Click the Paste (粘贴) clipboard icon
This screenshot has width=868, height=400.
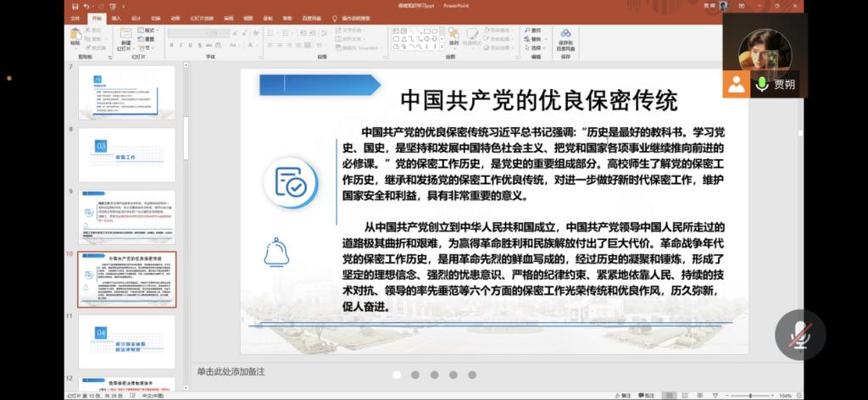coord(75,34)
